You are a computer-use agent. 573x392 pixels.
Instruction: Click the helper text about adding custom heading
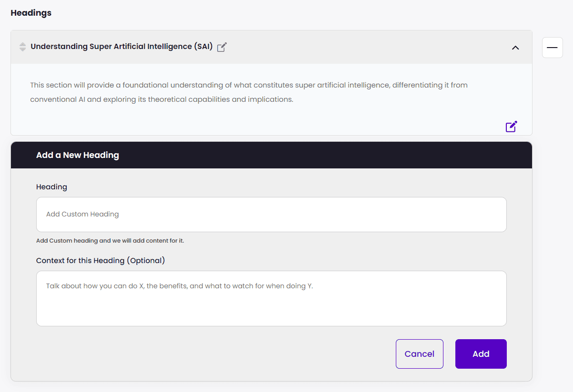click(110, 241)
